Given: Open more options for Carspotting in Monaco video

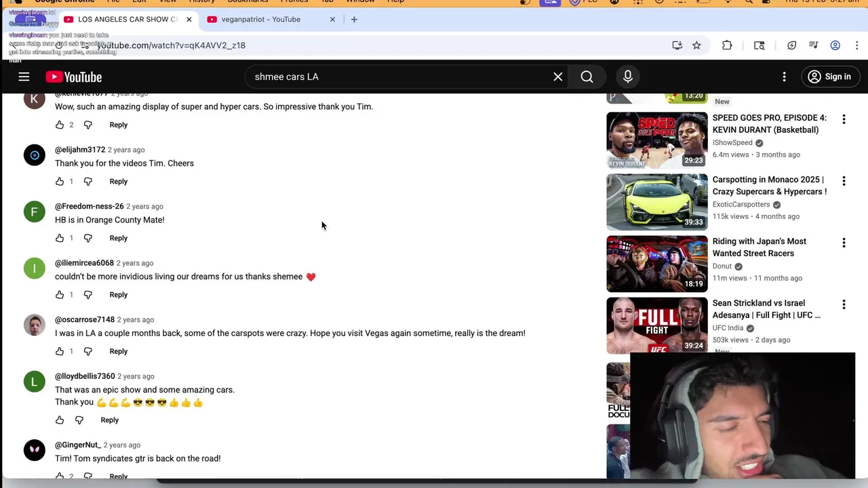Looking at the screenshot, I should [x=844, y=181].
